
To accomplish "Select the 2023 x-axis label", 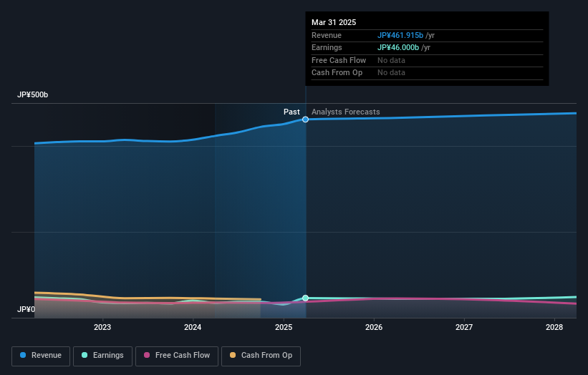I will pos(102,328).
